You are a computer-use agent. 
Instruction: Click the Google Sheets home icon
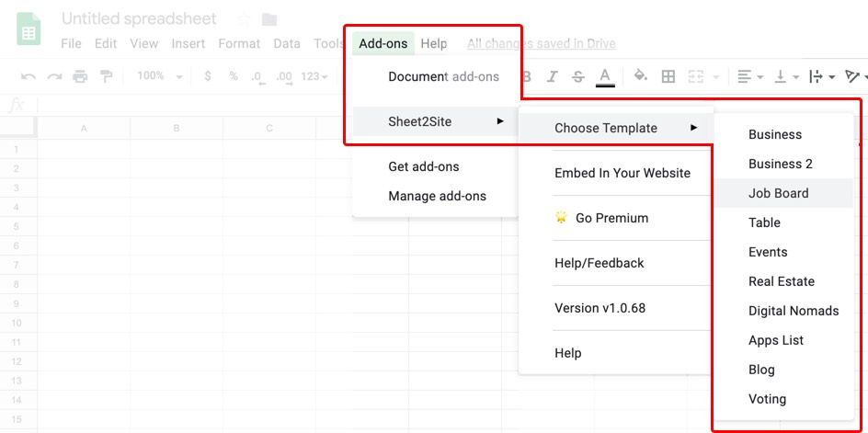coord(29,29)
